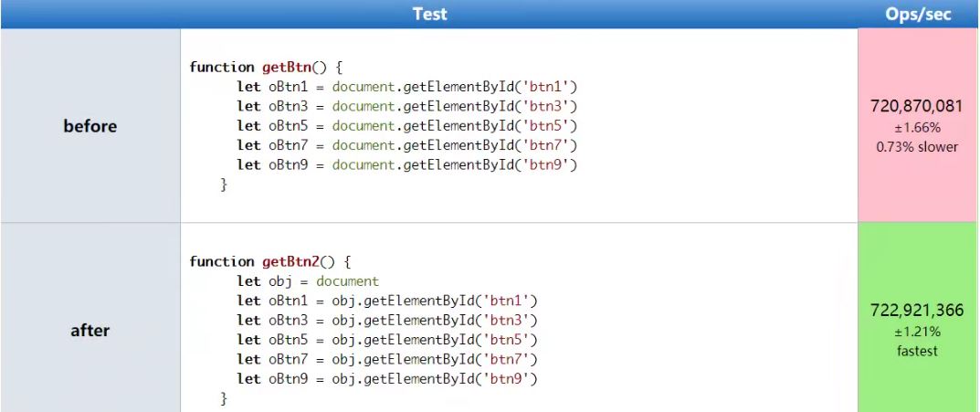This screenshot has height=412, width=980.
Task: Click the oBtn7 variable in after code
Action: coord(288,360)
